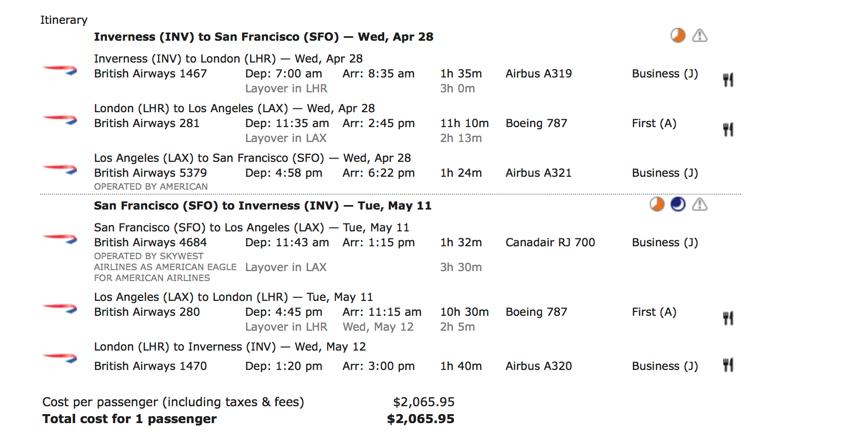This screenshot has width=868, height=435.
Task: Click British Airways logo beside flight 4684
Action: (60, 238)
